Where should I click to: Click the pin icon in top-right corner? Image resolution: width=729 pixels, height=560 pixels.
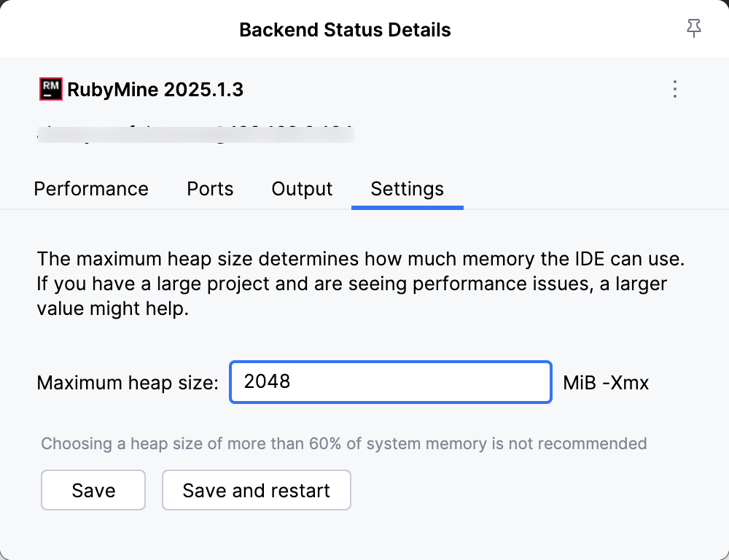[x=693, y=28]
